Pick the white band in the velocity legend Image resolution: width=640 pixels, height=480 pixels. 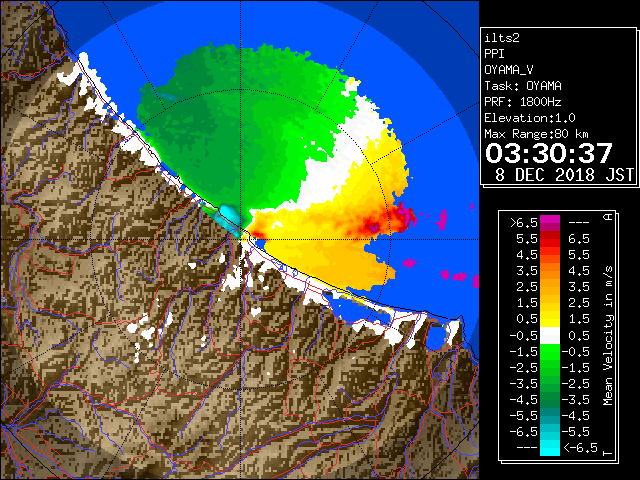(550, 336)
